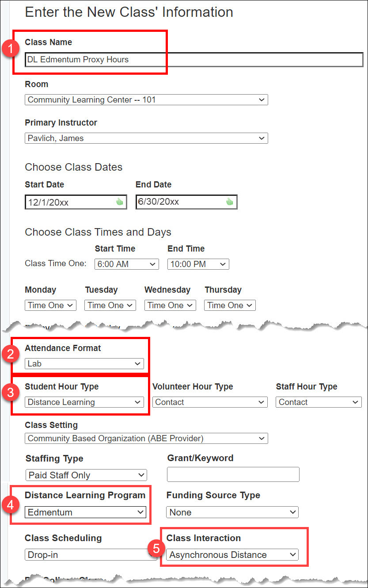
Task: Click the Start Date input field
Action: point(68,202)
